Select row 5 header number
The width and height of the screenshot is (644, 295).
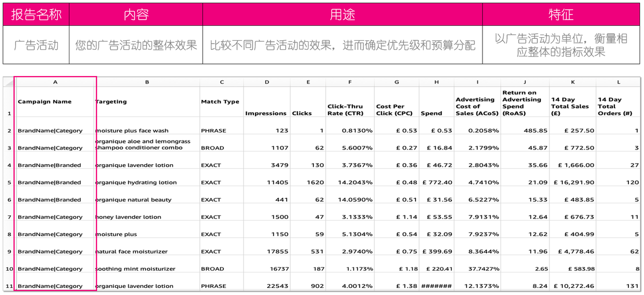(x=9, y=182)
